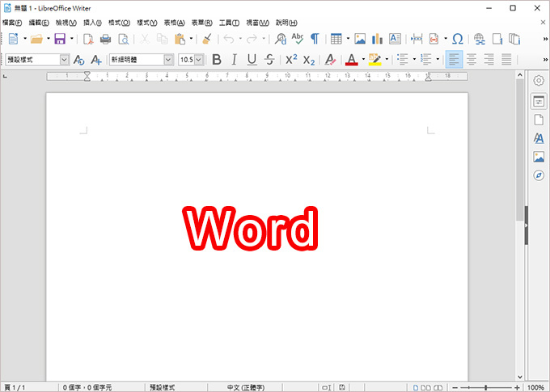Toggle formatting marks pilcrow

click(x=315, y=39)
